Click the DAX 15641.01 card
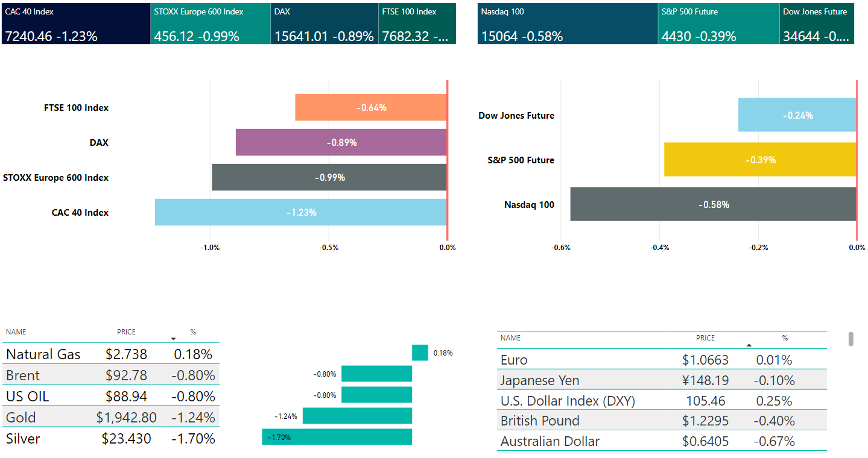The image size is (868, 458). (325, 24)
